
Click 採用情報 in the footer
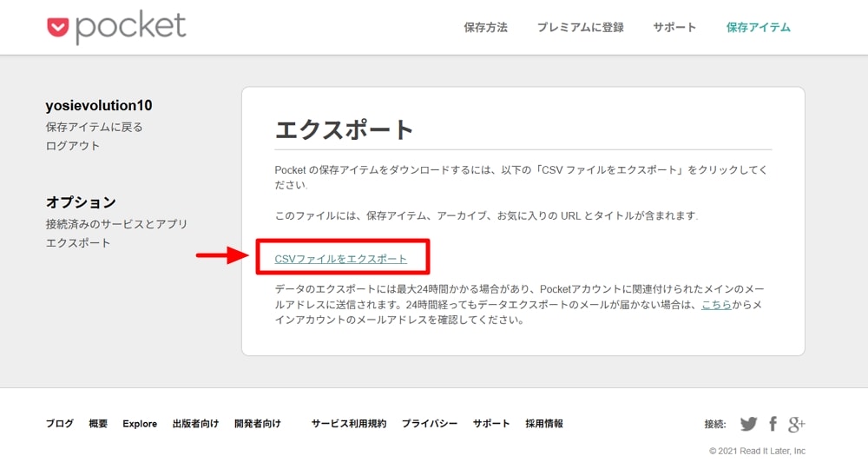click(x=544, y=424)
